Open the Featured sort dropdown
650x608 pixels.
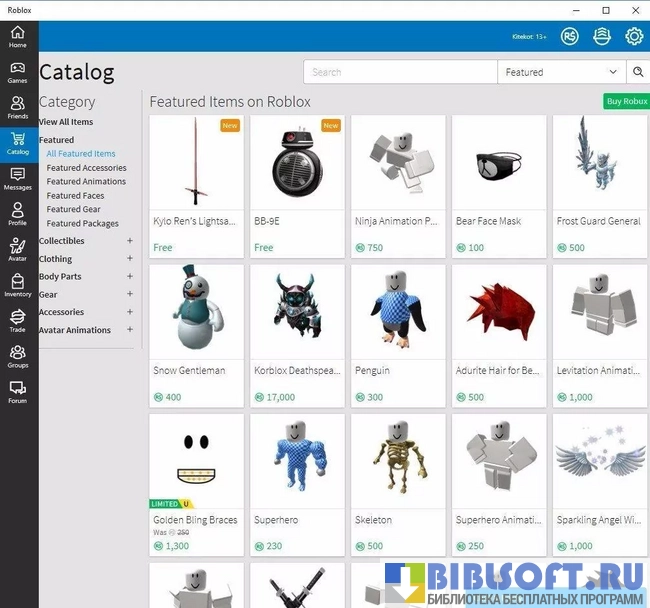pos(561,72)
